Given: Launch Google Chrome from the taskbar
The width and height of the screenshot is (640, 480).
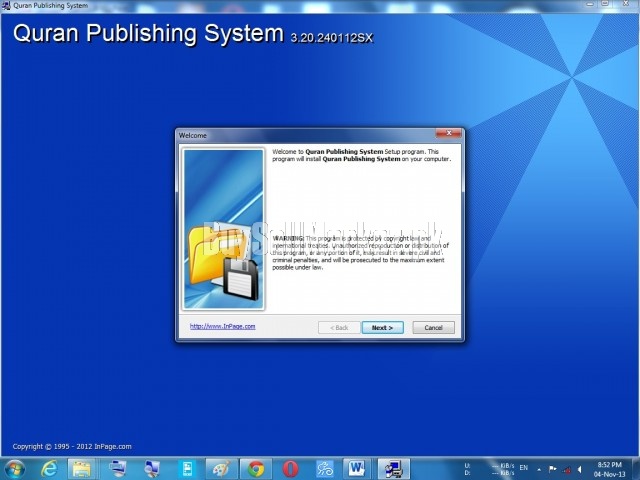Looking at the screenshot, I should pyautogui.click(x=255, y=468).
